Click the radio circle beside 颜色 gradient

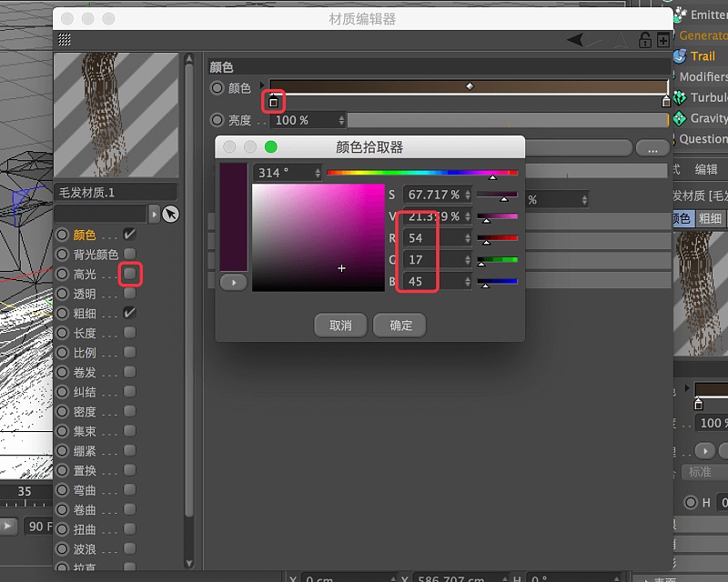click(x=217, y=87)
